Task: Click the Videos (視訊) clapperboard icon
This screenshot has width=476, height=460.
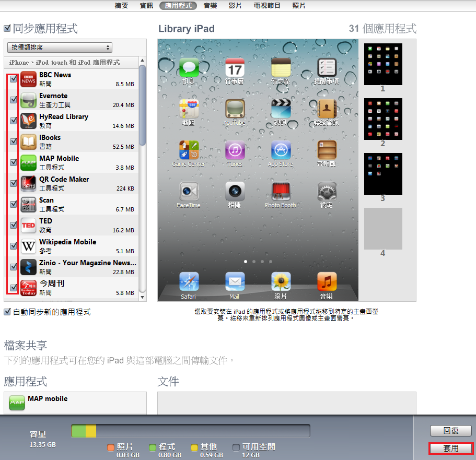Action: pos(281,109)
